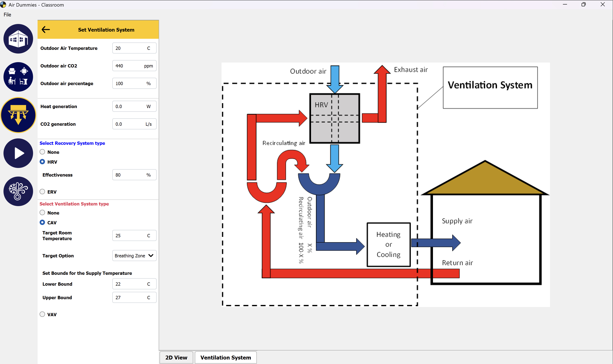Click the back arrow in yellow header
Viewport: 613px width, 364px height.
(46, 30)
